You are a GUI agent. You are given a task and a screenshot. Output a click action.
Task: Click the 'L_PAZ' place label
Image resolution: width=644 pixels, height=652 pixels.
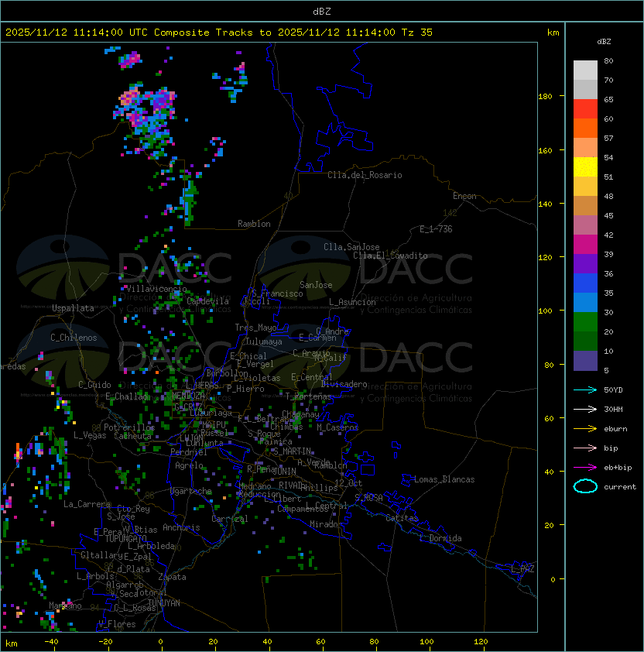(x=522, y=569)
